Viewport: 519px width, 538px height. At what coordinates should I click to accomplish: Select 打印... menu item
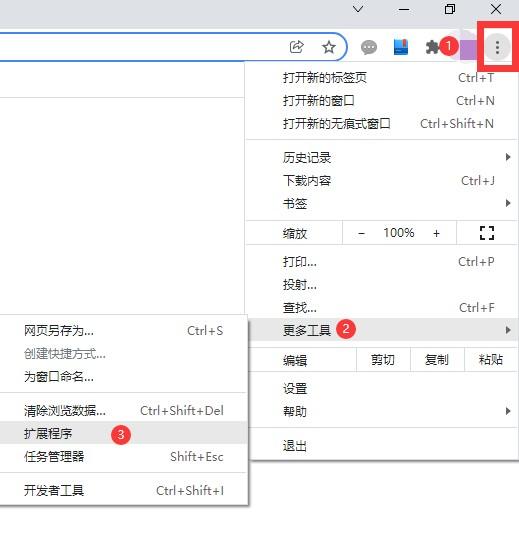pyautogui.click(x=381, y=262)
